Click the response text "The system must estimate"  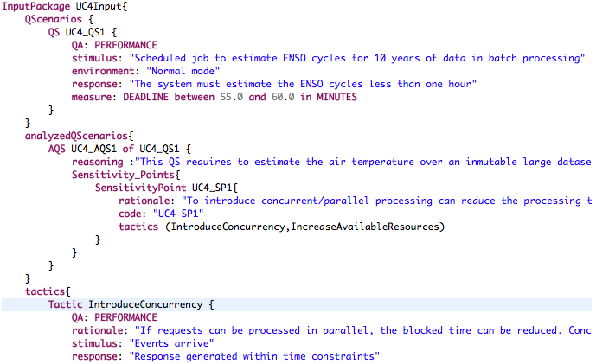click(303, 84)
